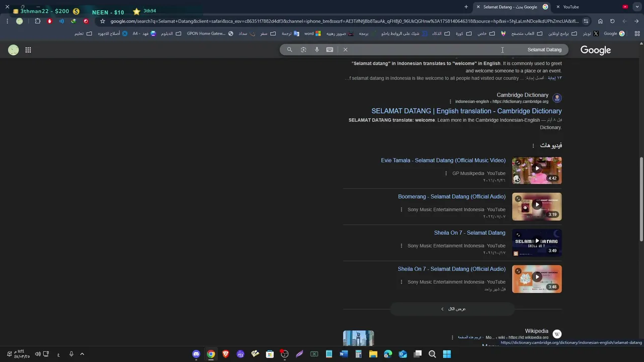
Task: Open Excel from the taskbar
Action: pyautogui.click(x=314, y=354)
